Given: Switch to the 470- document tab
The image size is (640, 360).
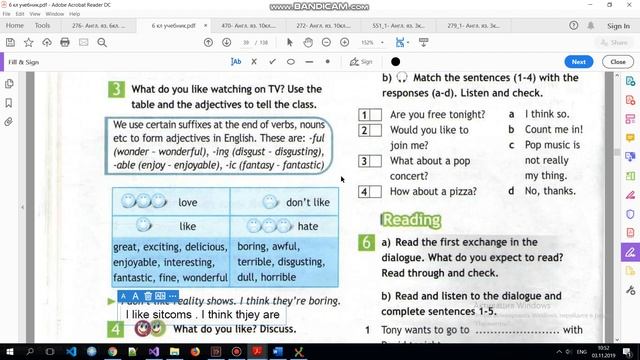Looking at the screenshot, I should pyautogui.click(x=249, y=26).
